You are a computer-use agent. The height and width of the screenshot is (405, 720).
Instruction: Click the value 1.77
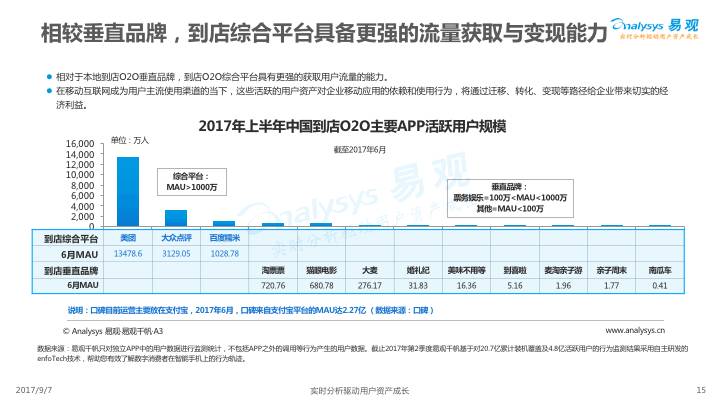tap(612, 285)
